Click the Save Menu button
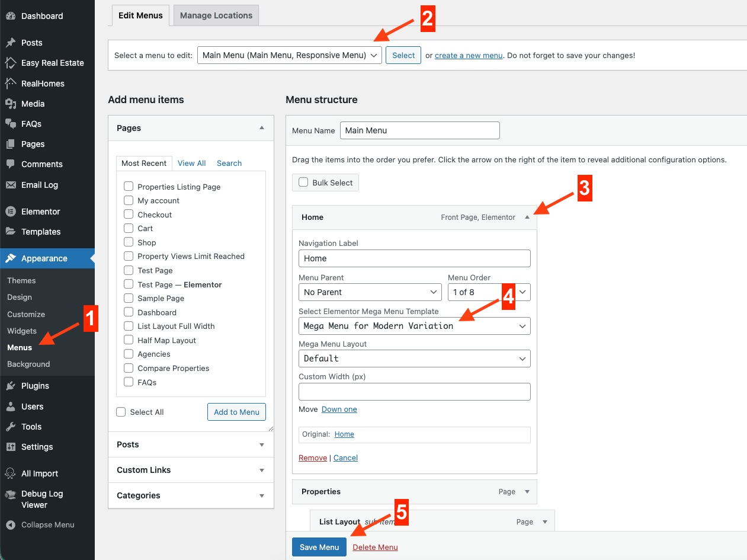 [319, 547]
